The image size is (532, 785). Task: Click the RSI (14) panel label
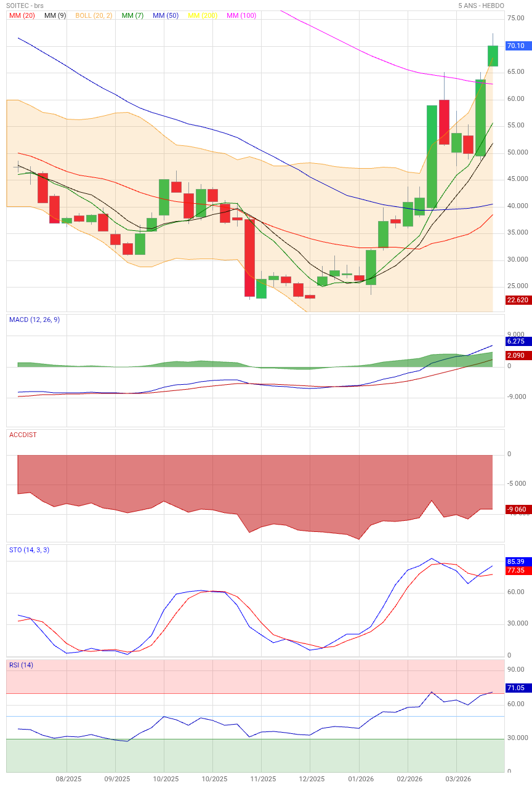[22, 665]
